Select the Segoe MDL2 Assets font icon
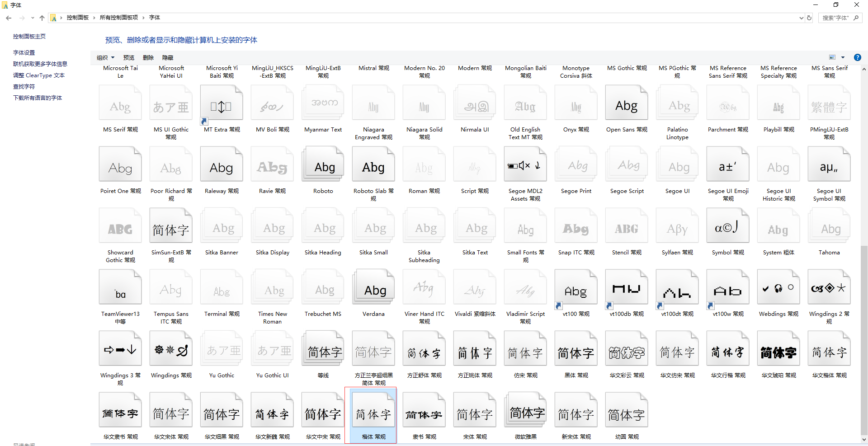This screenshot has height=446, width=868. [x=525, y=164]
